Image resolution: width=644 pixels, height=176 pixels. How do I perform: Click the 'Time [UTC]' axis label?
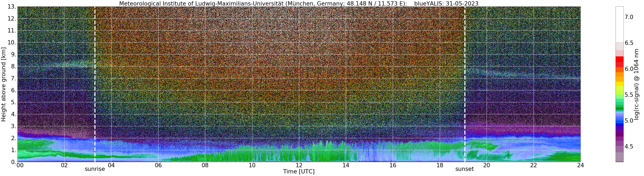pos(299,172)
